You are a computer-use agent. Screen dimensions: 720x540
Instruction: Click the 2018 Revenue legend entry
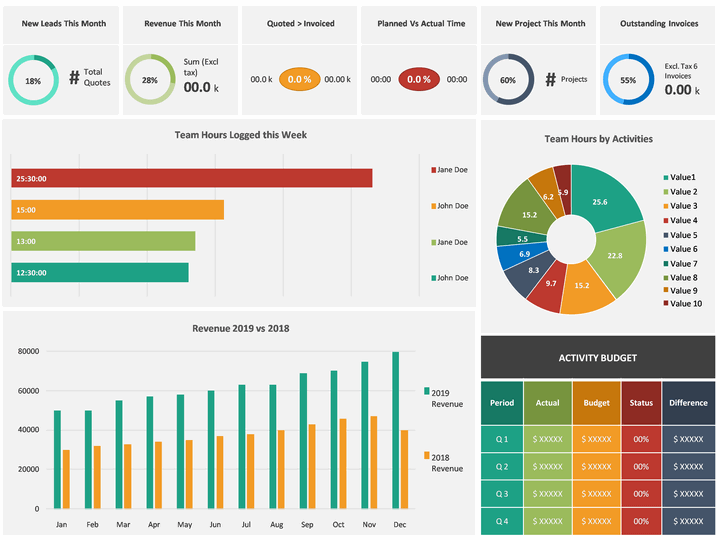click(x=444, y=462)
